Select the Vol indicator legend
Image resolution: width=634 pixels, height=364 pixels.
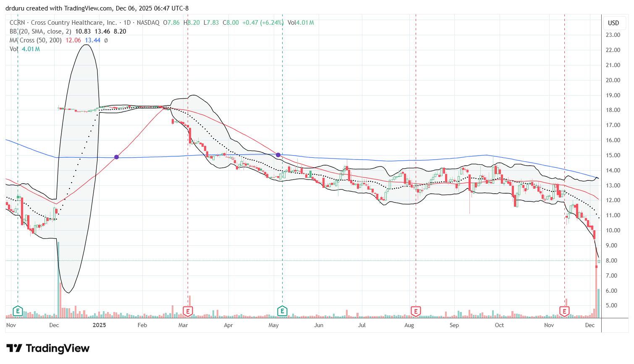coord(14,49)
